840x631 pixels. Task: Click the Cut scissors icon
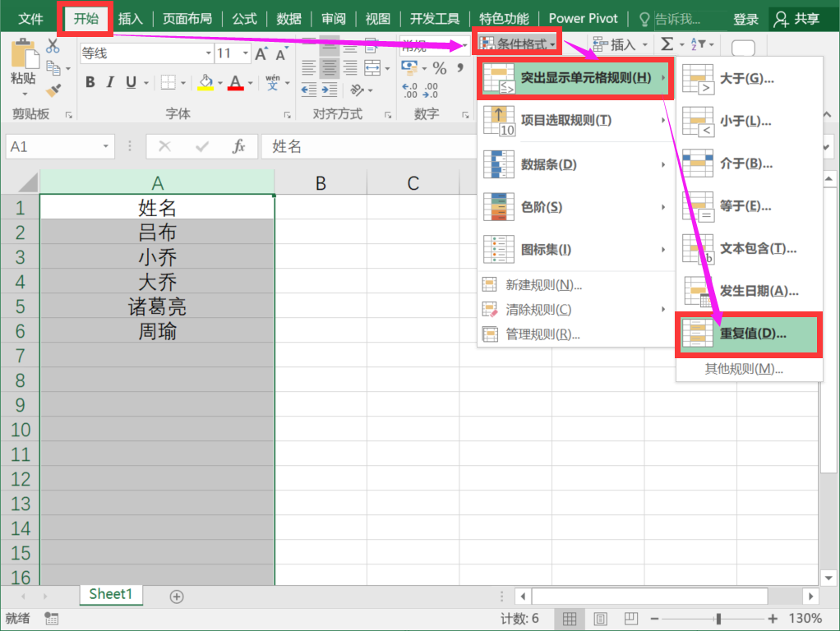click(x=53, y=45)
